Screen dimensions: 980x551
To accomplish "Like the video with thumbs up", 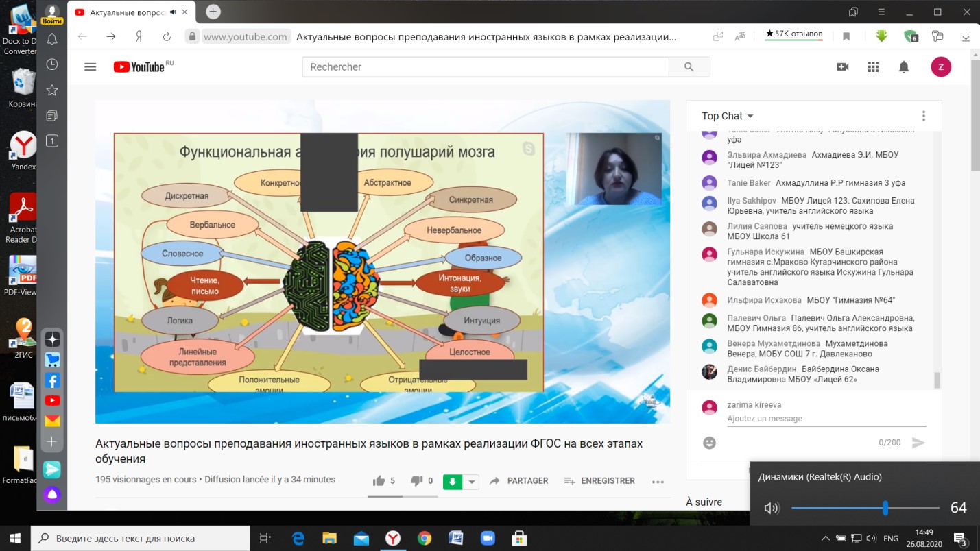I will (x=379, y=481).
